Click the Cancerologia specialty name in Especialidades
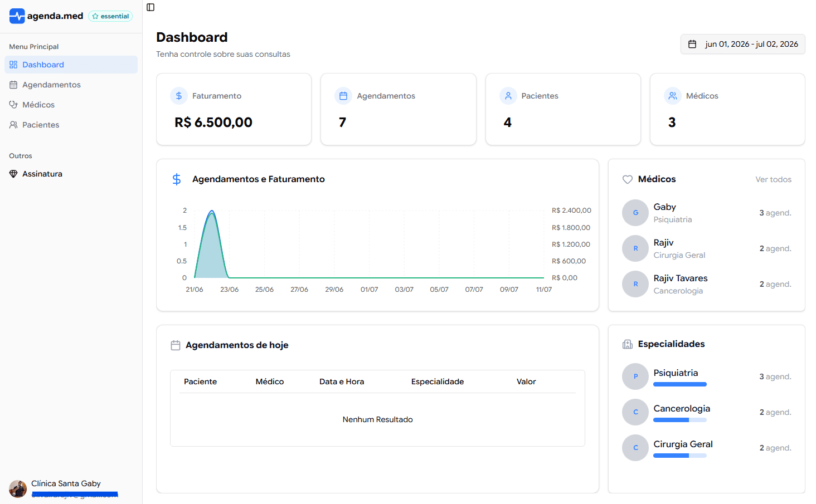Image resolution: width=816 pixels, height=504 pixels. (x=682, y=408)
